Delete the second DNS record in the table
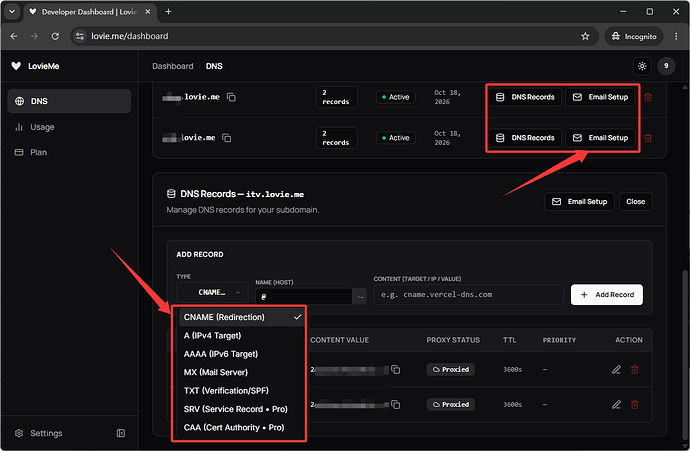This screenshot has height=451, width=690. (635, 405)
